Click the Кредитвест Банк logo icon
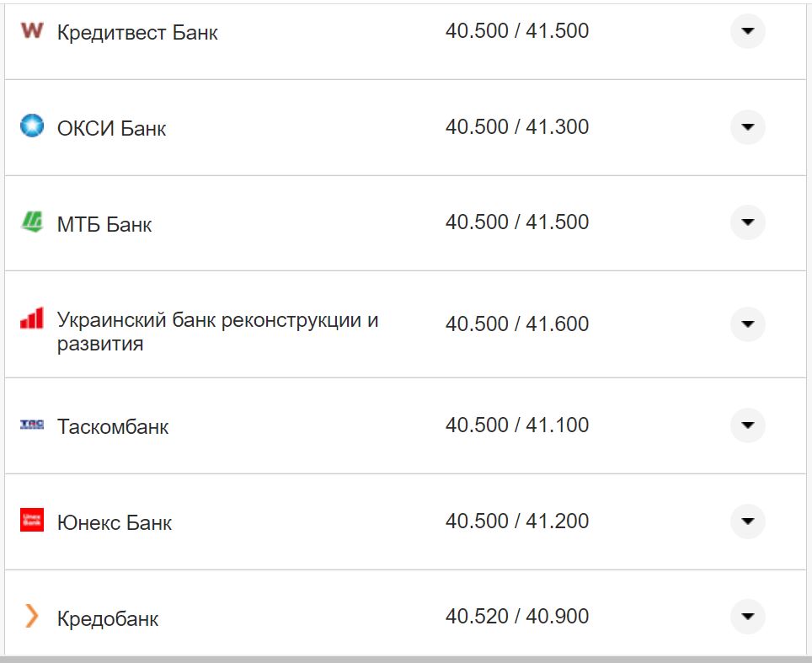 tap(31, 30)
